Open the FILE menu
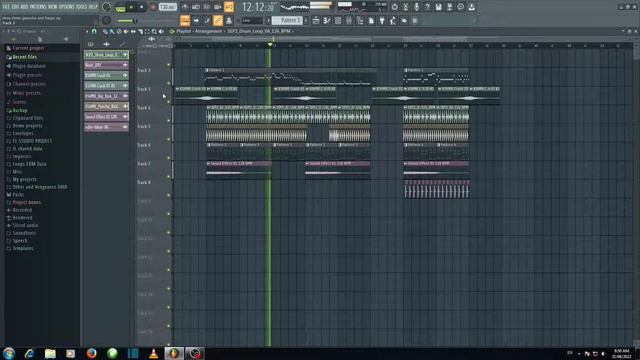The image size is (640, 360). click(x=6, y=7)
